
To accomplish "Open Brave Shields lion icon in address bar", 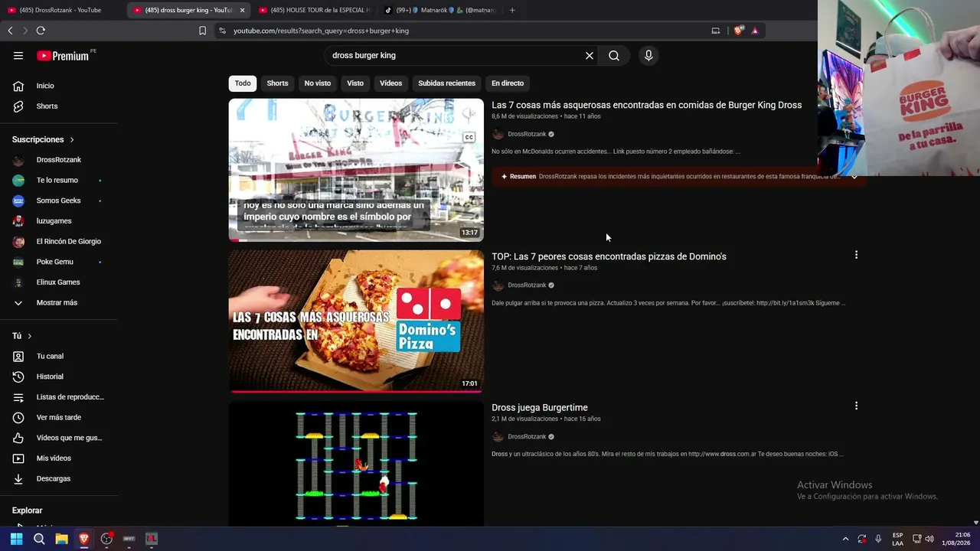I will 739,31.
